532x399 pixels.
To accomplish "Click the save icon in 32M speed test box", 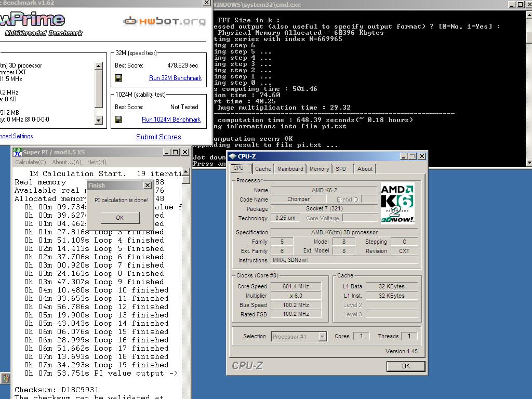I will click(x=118, y=78).
